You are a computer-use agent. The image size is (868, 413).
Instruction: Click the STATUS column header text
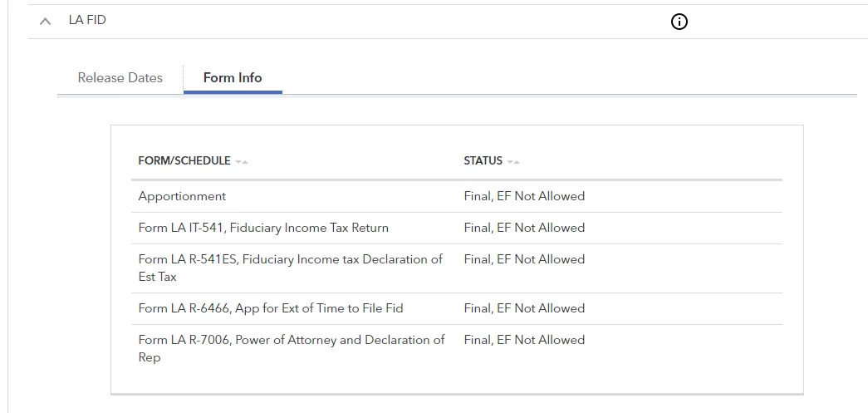(483, 160)
